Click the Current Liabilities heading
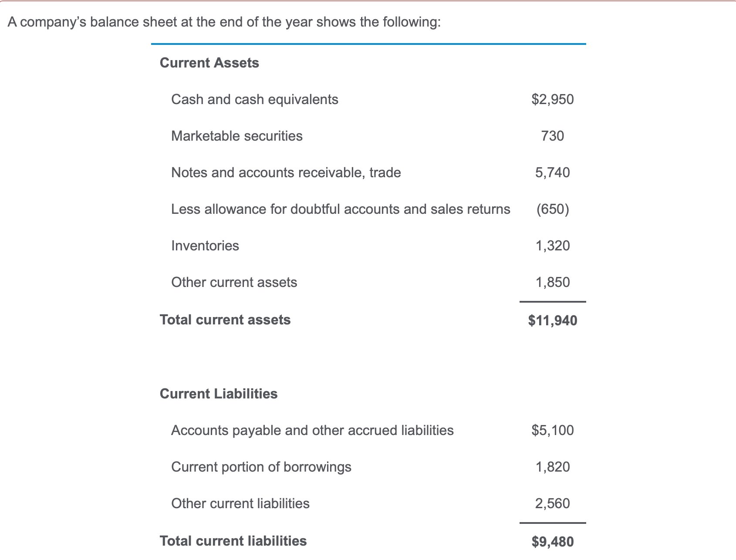 [219, 394]
